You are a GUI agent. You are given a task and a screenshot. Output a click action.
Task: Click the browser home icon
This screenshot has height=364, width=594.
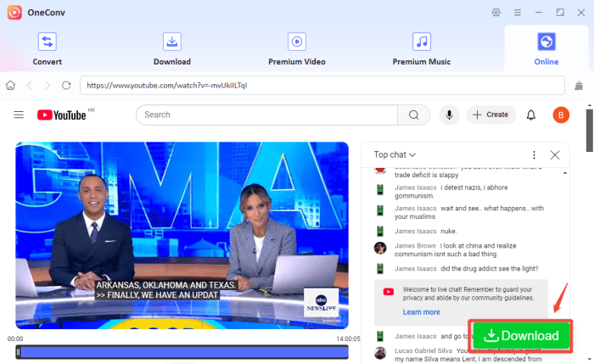click(x=11, y=86)
